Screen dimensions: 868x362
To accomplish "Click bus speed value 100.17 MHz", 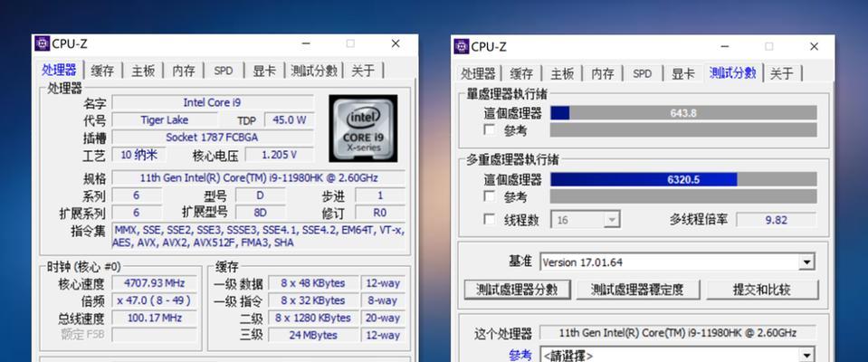I will pos(155,319).
